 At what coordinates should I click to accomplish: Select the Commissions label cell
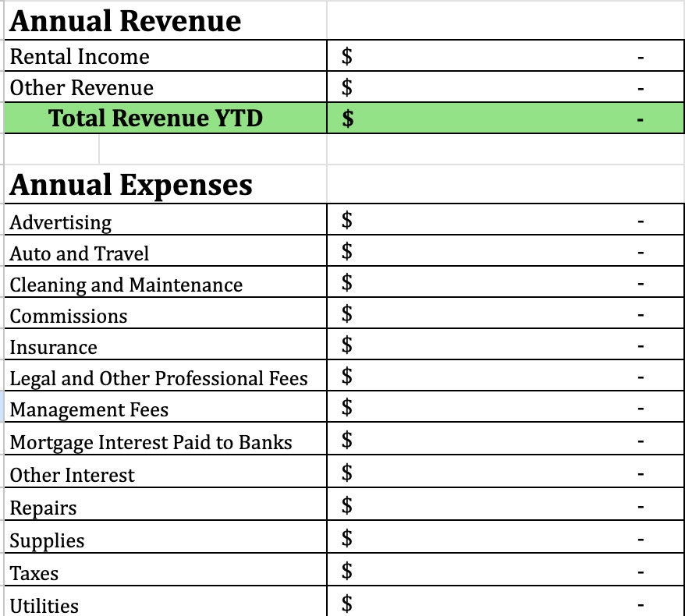(69, 316)
